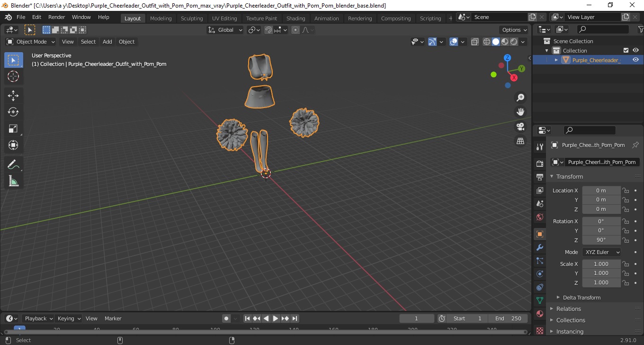The height and width of the screenshot is (345, 644).
Task: Open the Object Mode dropdown
Action: (31, 42)
